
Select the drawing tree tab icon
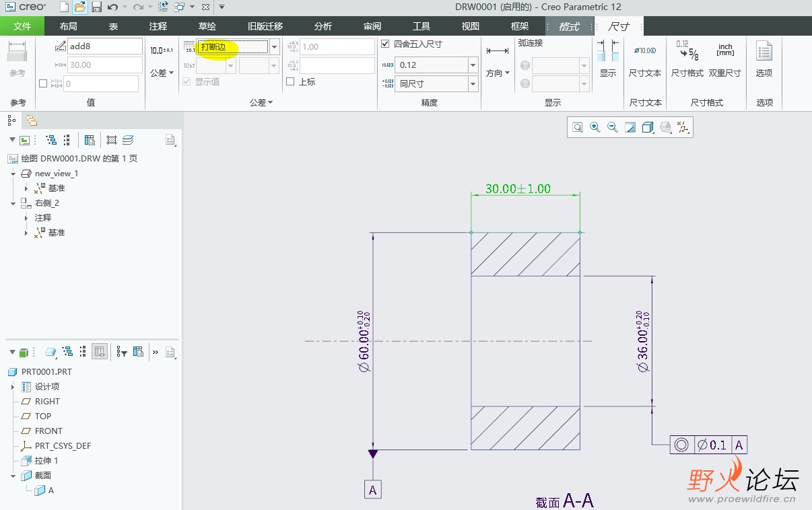click(x=11, y=120)
